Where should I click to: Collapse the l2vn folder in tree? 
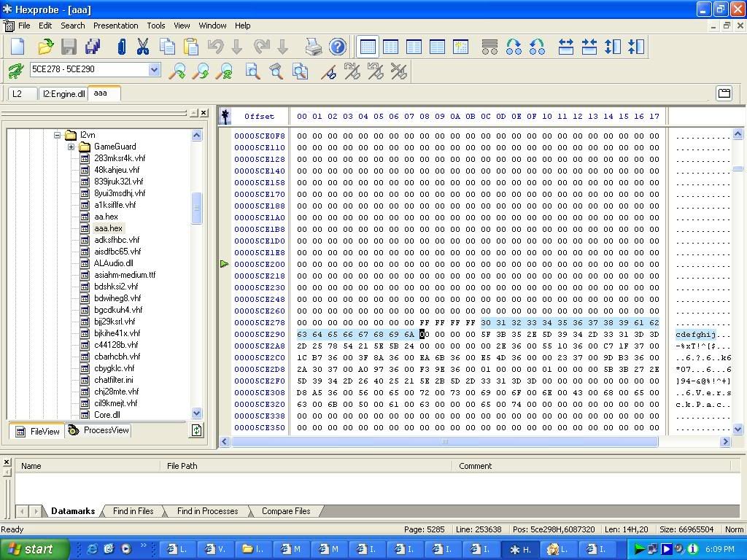(58, 135)
